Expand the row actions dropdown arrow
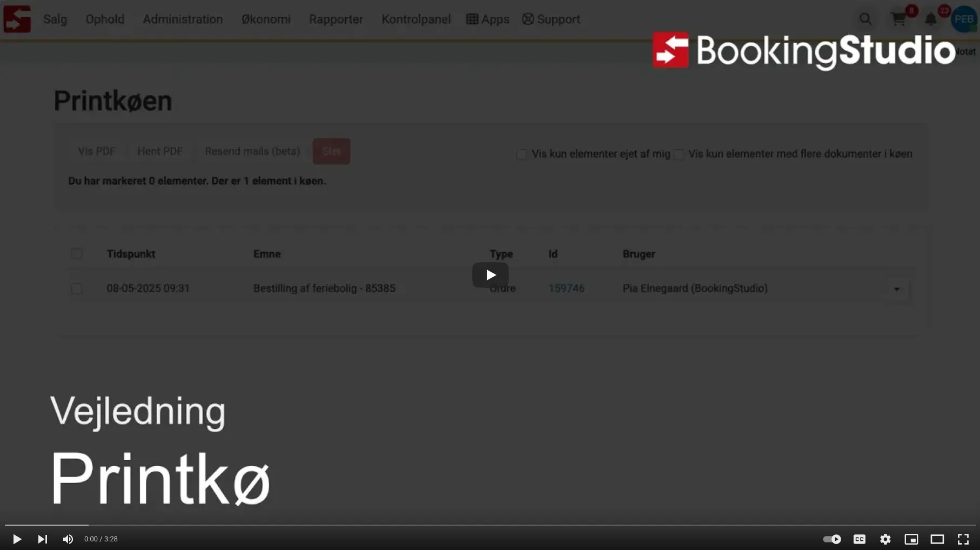The width and height of the screenshot is (980, 550). tap(897, 289)
